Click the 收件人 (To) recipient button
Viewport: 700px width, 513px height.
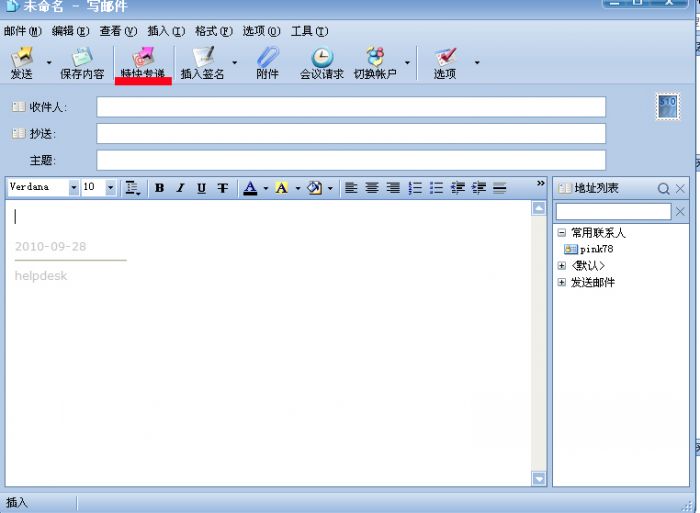click(40, 107)
